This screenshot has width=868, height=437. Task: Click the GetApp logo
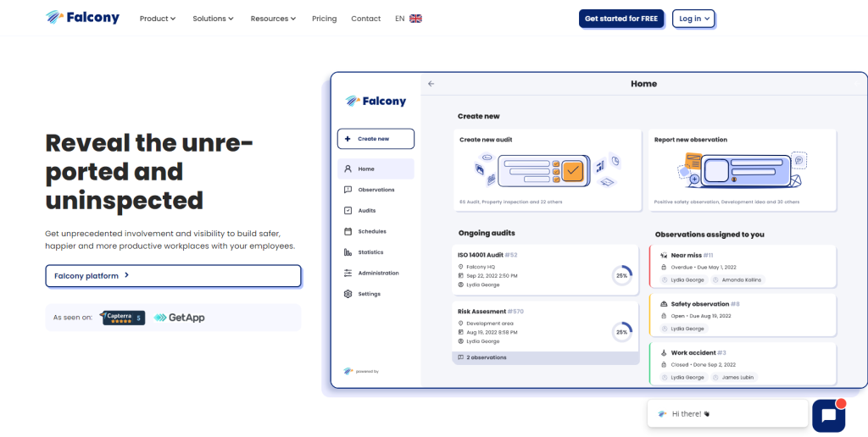tap(180, 318)
